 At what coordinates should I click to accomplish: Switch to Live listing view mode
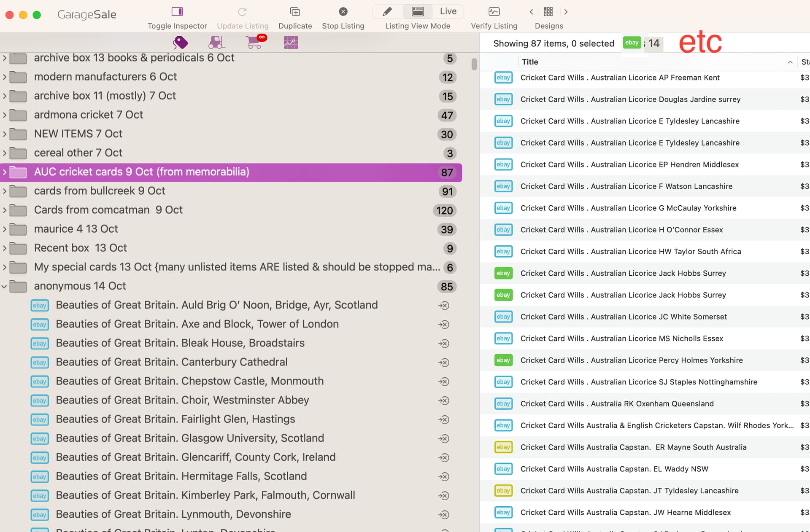[448, 11]
